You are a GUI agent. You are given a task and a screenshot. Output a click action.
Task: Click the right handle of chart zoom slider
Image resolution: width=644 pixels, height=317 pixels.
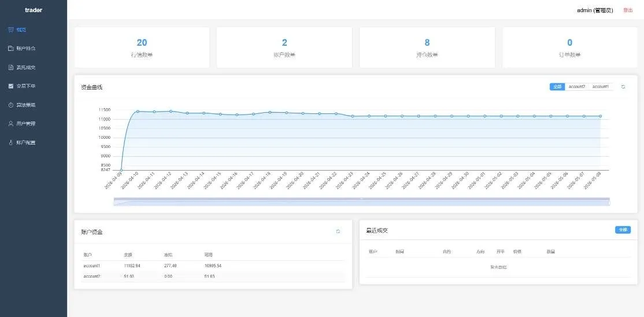coord(609,202)
